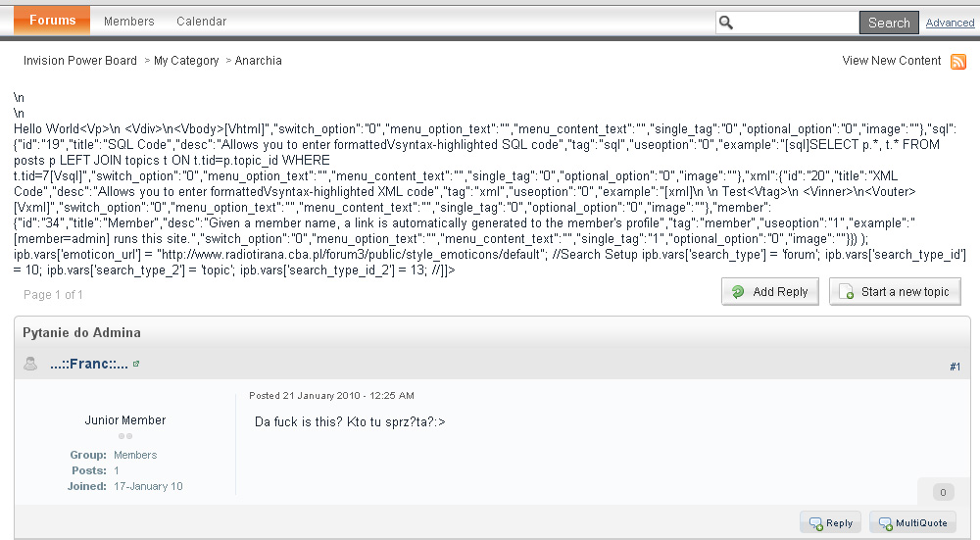Click the green arrow icon on Add Reply
Screen dimensions: 980x540
point(738,292)
